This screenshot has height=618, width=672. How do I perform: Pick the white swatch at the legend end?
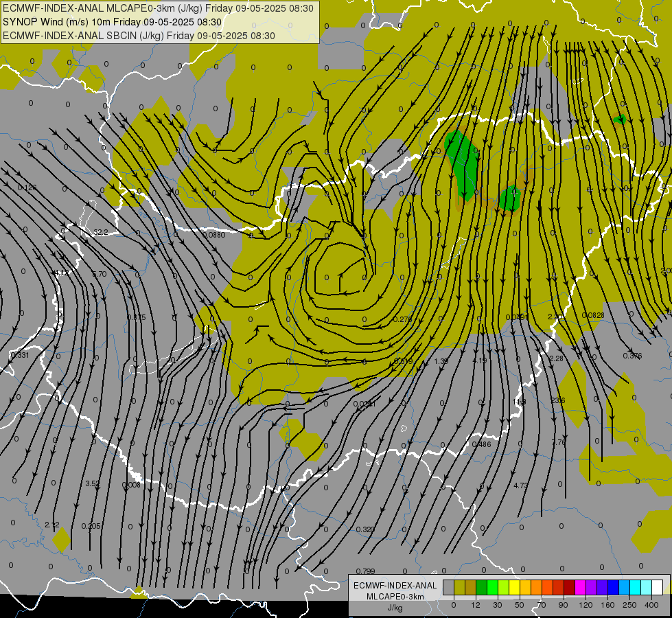point(657,587)
